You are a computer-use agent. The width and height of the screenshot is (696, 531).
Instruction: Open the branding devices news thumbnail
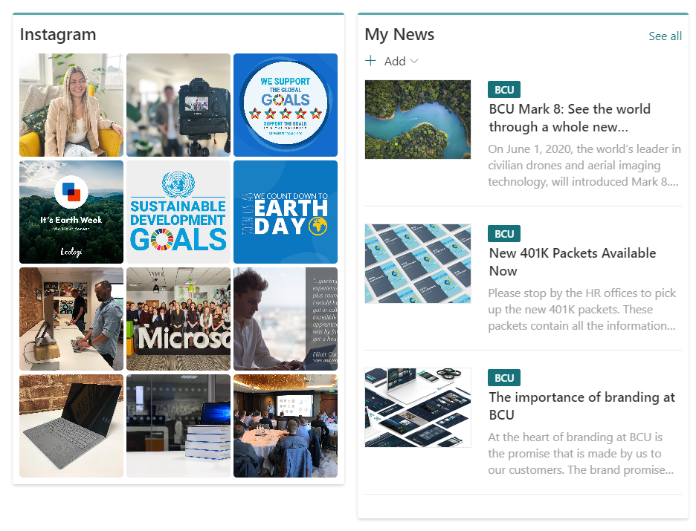coord(418,407)
